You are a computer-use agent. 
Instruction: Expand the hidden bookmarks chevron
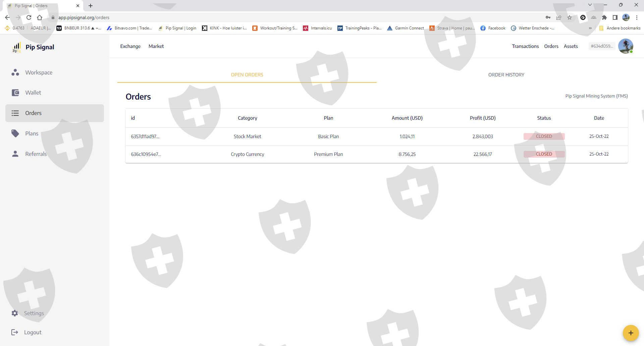click(590, 28)
